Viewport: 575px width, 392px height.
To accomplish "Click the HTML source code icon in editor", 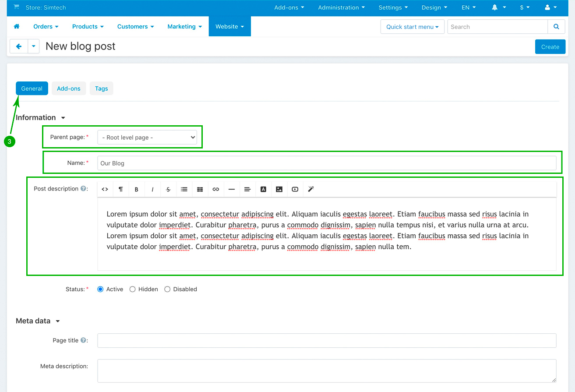I will click(105, 189).
